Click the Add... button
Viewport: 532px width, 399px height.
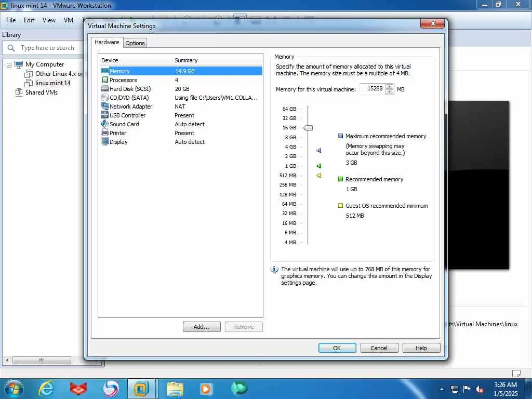tap(202, 327)
